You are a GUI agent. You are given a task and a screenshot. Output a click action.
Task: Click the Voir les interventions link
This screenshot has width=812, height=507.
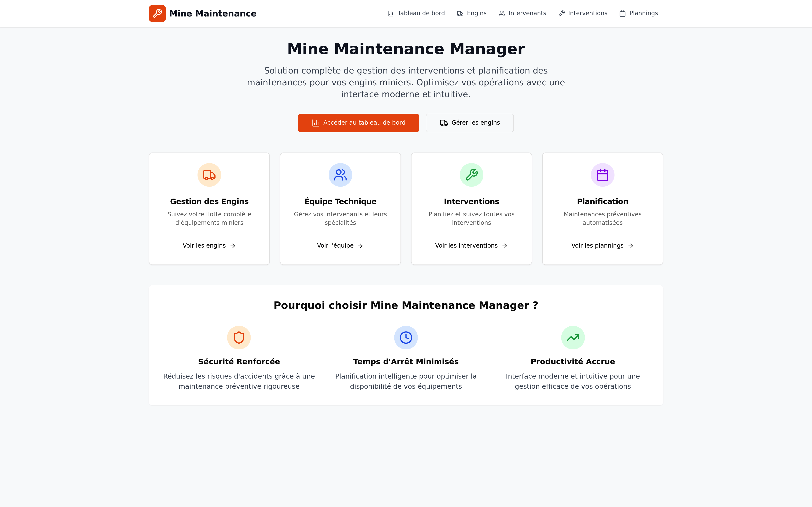tap(471, 245)
